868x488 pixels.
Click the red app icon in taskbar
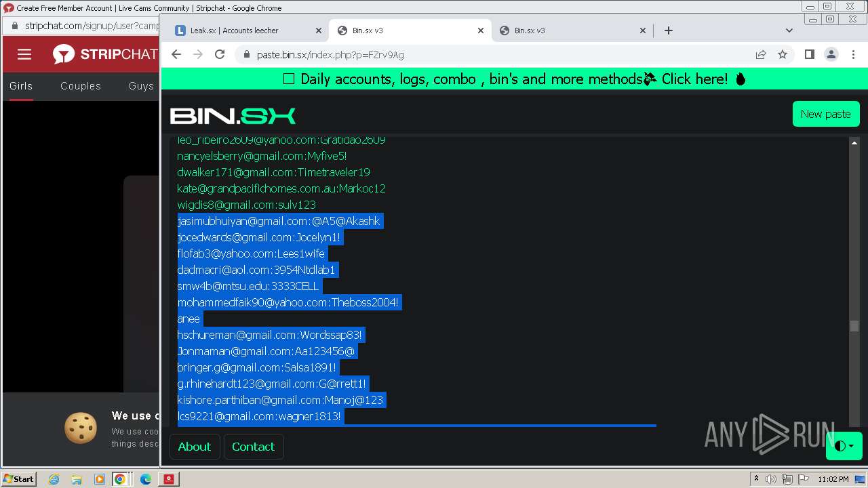pos(169,479)
